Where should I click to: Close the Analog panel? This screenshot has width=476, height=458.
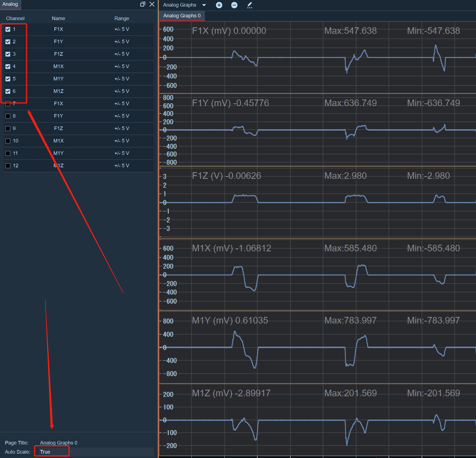click(x=152, y=4)
